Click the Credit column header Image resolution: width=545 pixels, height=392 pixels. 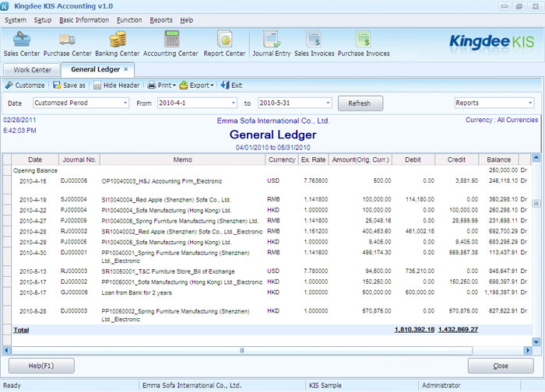click(456, 159)
